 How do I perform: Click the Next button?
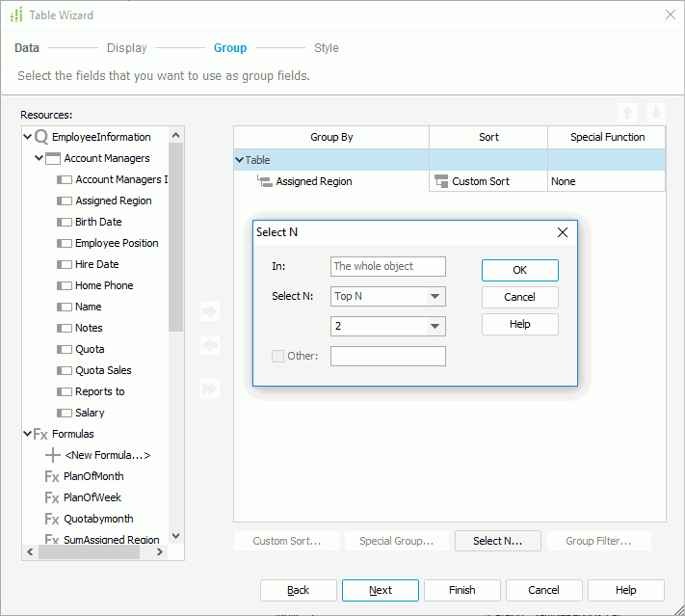(380, 590)
